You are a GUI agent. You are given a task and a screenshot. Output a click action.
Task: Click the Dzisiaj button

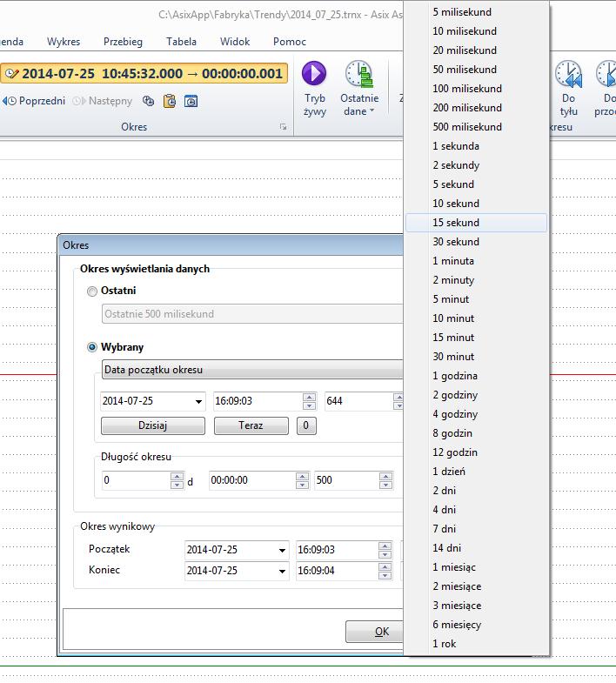(153, 425)
